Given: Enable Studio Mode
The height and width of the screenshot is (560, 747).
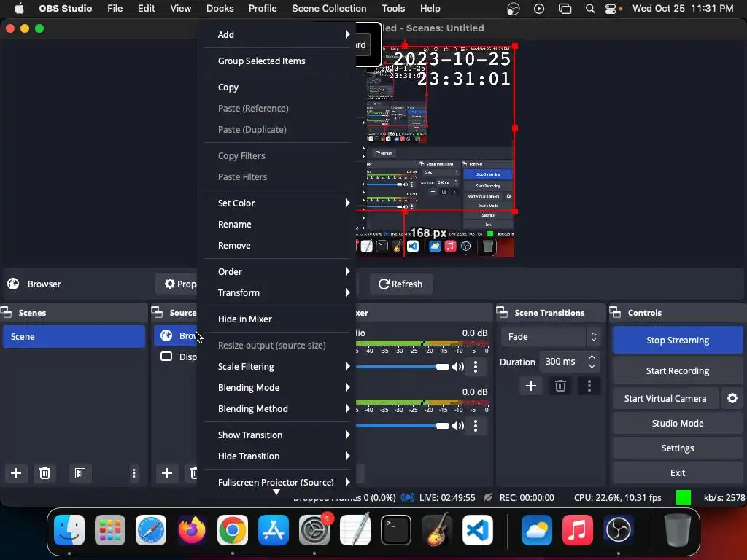Looking at the screenshot, I should [678, 423].
